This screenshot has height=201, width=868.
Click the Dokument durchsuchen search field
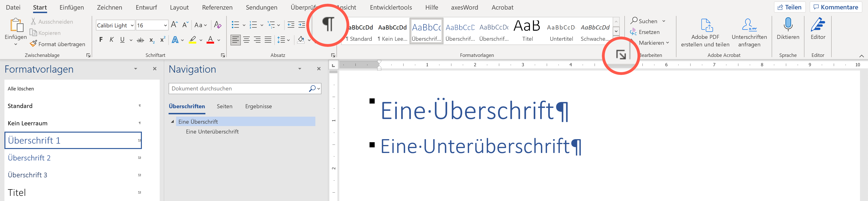coord(238,89)
